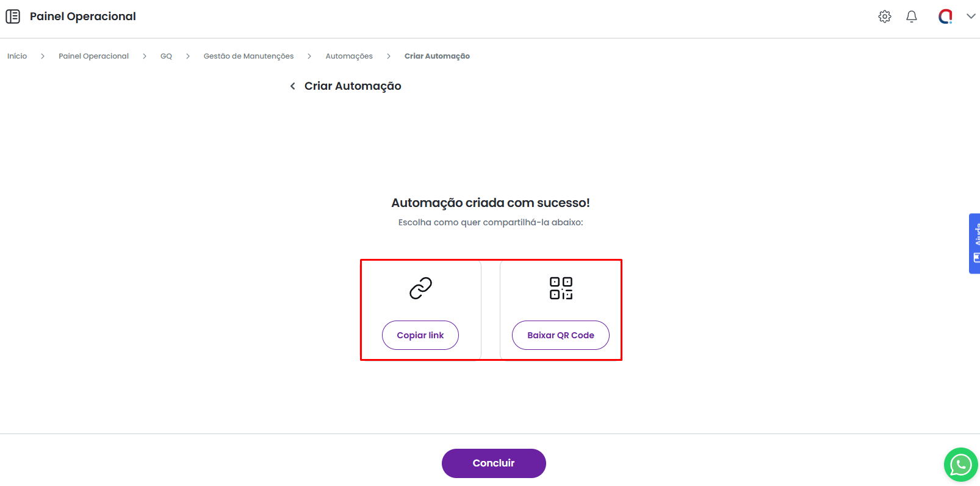Return to Automações breadcrumb

coord(349,56)
